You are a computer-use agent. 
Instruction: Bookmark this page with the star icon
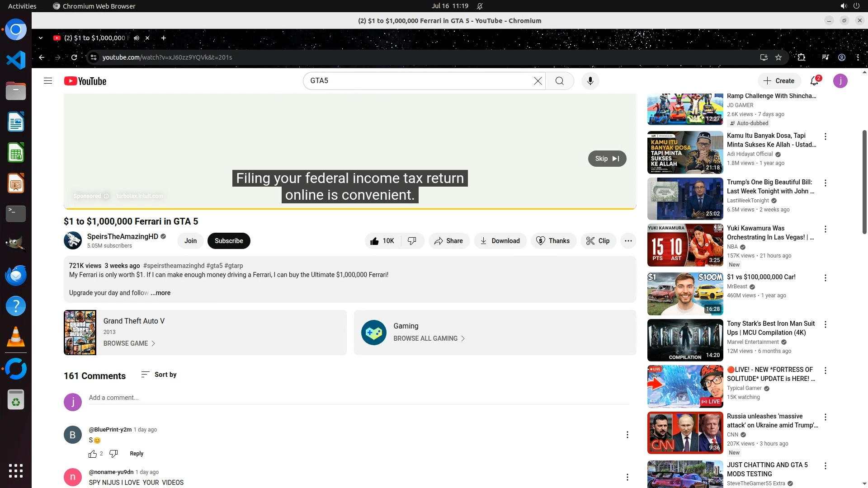[778, 57]
